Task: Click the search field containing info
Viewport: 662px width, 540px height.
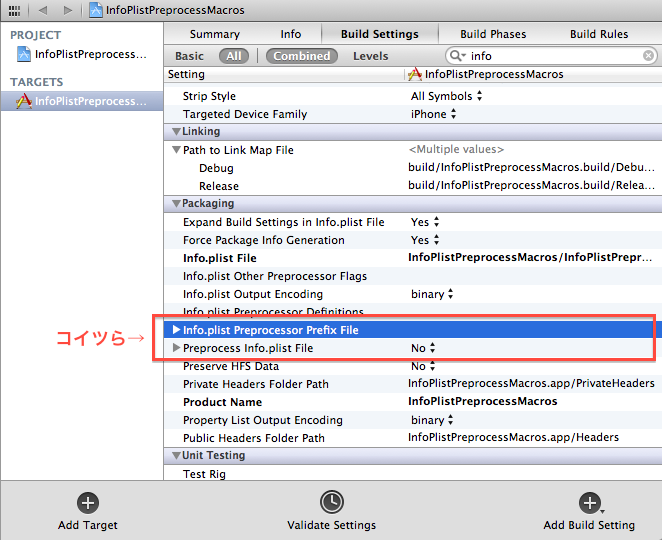Action: [x=553, y=56]
